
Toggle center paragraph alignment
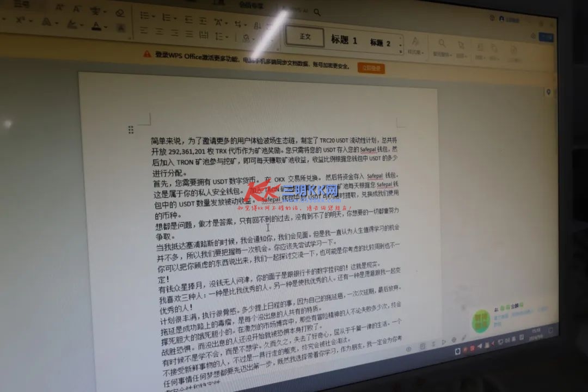point(160,32)
